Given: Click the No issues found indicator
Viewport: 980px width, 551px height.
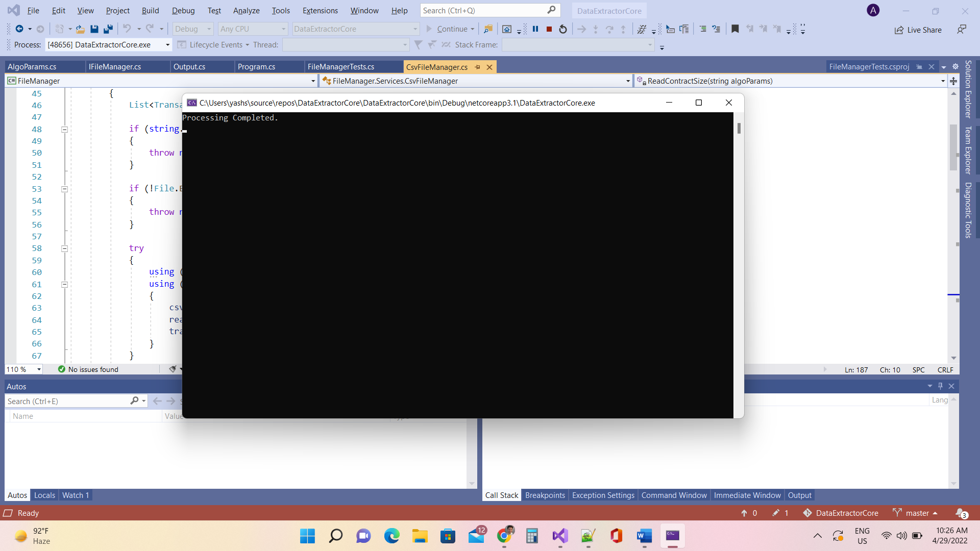Looking at the screenshot, I should click(x=88, y=369).
